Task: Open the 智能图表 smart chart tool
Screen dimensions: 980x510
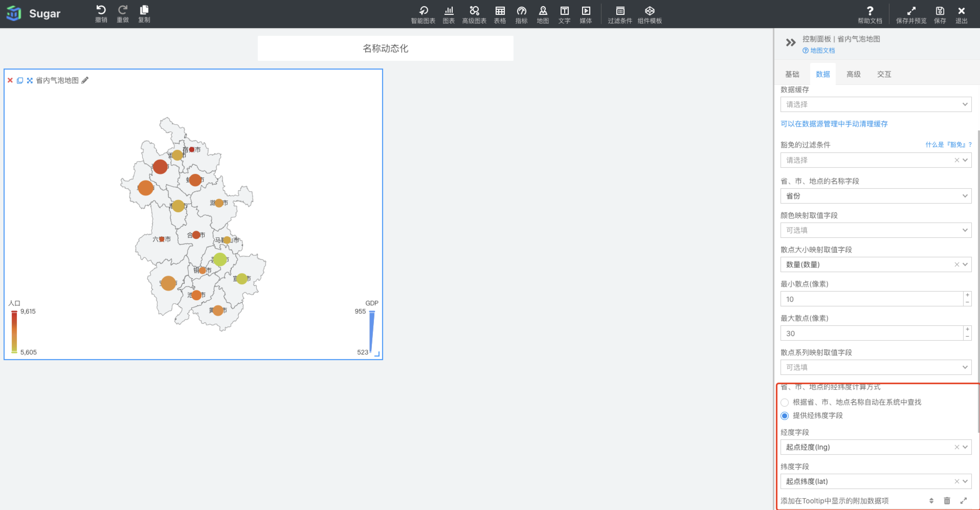Action: pos(423,15)
